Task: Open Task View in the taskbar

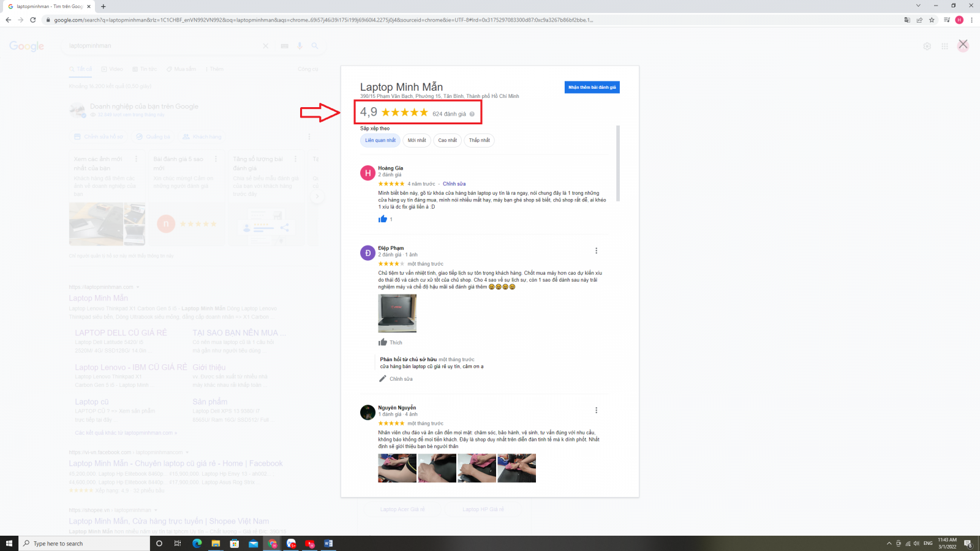Action: click(178, 543)
